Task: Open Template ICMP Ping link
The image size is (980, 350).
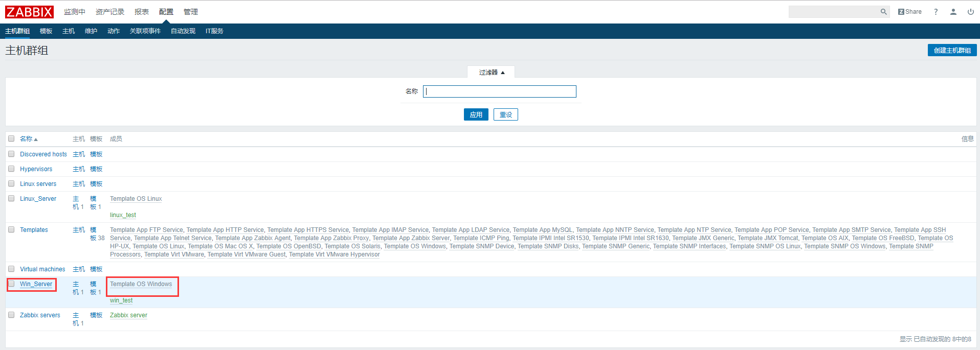Action: click(481, 238)
